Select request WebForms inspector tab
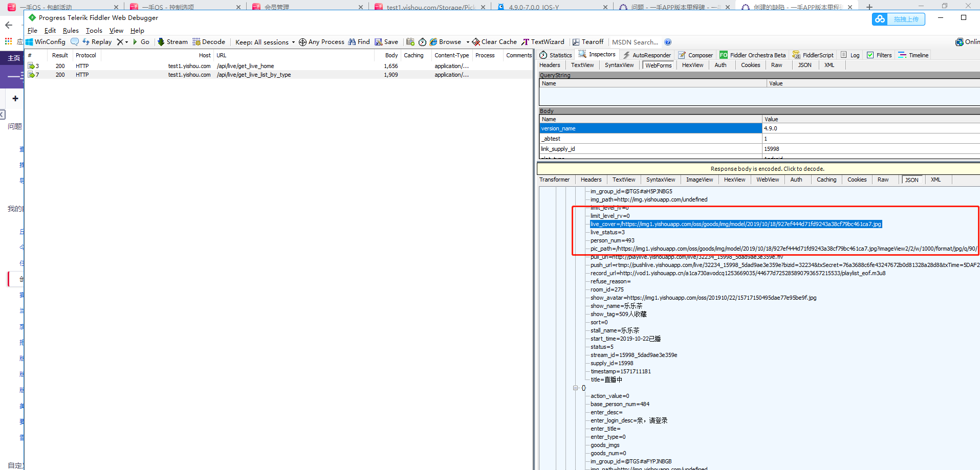The height and width of the screenshot is (470, 980). [x=658, y=65]
